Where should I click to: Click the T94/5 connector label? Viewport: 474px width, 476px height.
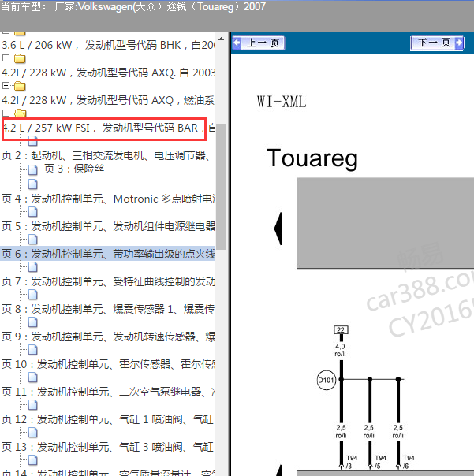380,462
